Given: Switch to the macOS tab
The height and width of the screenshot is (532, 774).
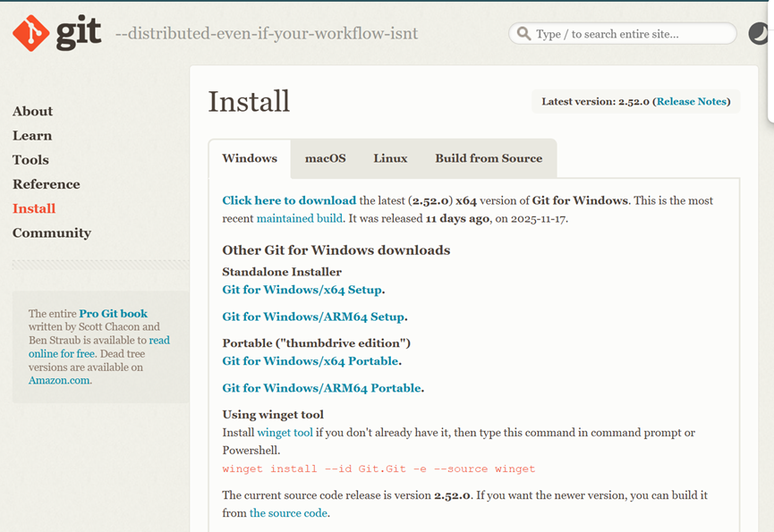Looking at the screenshot, I should coord(326,158).
